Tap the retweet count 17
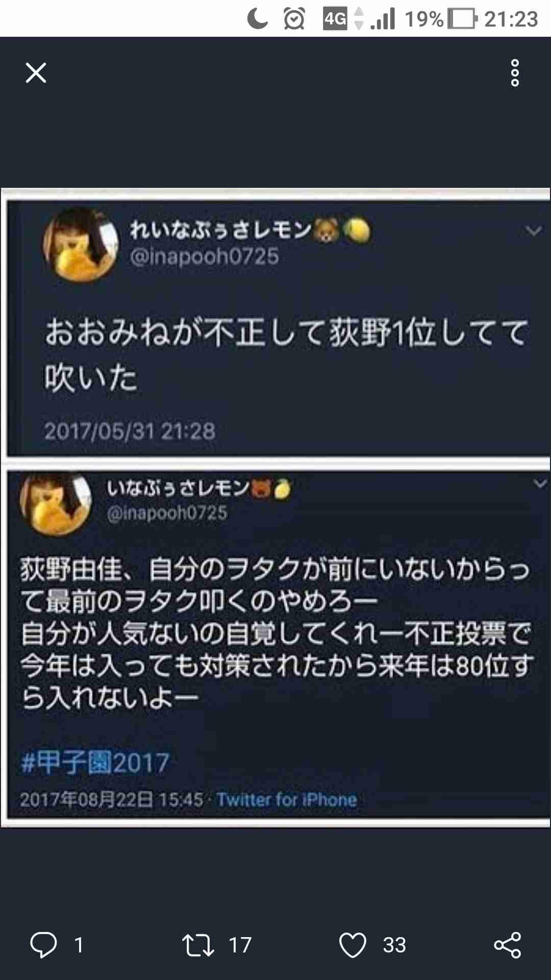The height and width of the screenshot is (980, 551). [x=240, y=945]
